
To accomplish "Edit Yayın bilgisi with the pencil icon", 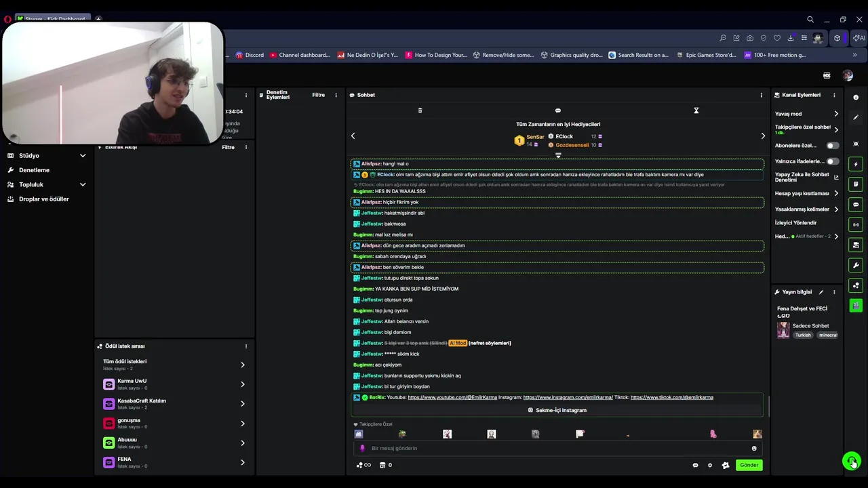I will (821, 292).
